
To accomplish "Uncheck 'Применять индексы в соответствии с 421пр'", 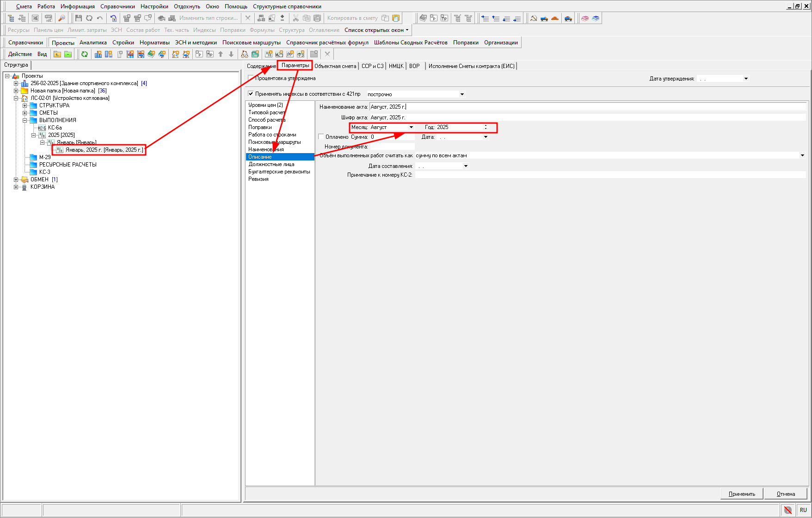I will click(x=251, y=94).
